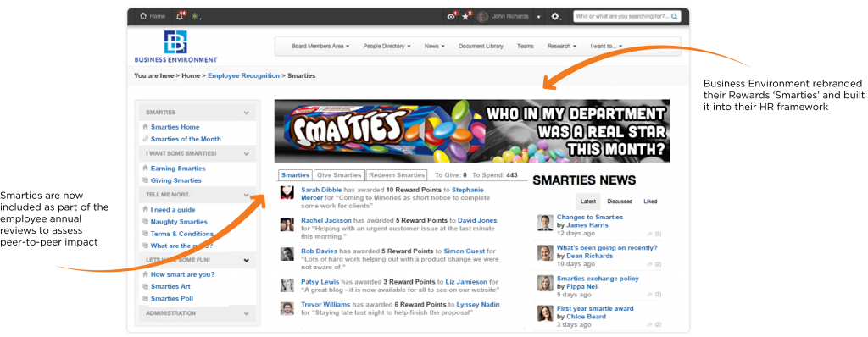Open 'Smarties exchange policy' article
Viewport: 868px width, 337px height.
pyautogui.click(x=598, y=279)
